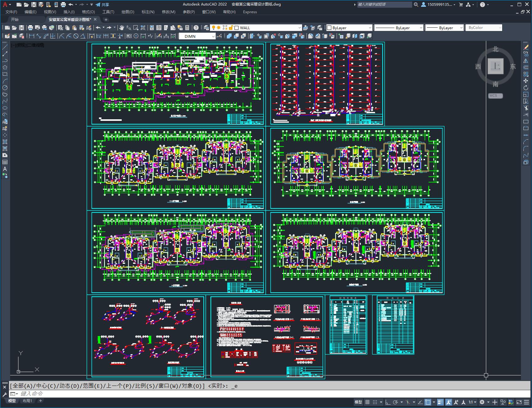Open the application menu red A logo
The width and height of the screenshot is (532, 408).
pyautogui.click(x=5, y=4)
